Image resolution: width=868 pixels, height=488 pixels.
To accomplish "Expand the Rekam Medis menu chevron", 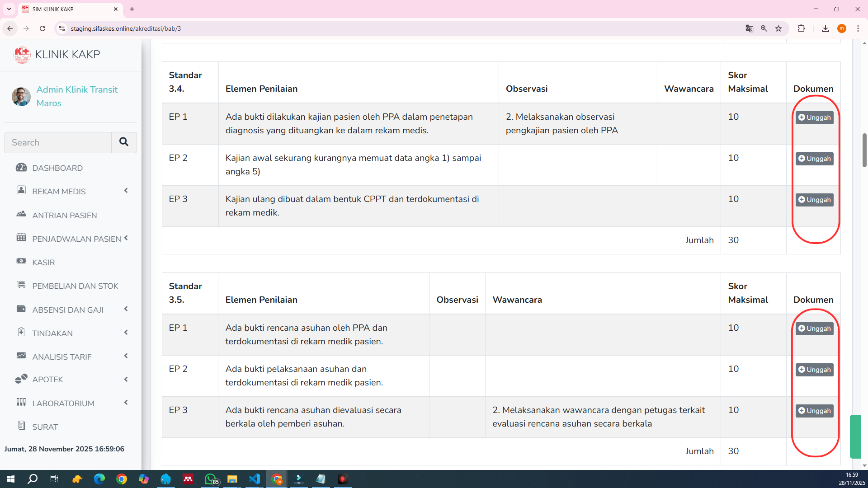I will pos(126,191).
